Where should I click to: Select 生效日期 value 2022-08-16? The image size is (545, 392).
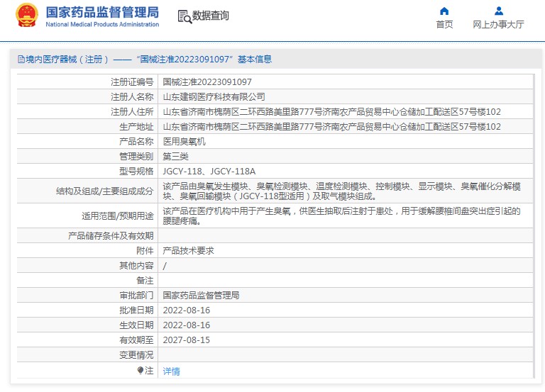coord(187,325)
